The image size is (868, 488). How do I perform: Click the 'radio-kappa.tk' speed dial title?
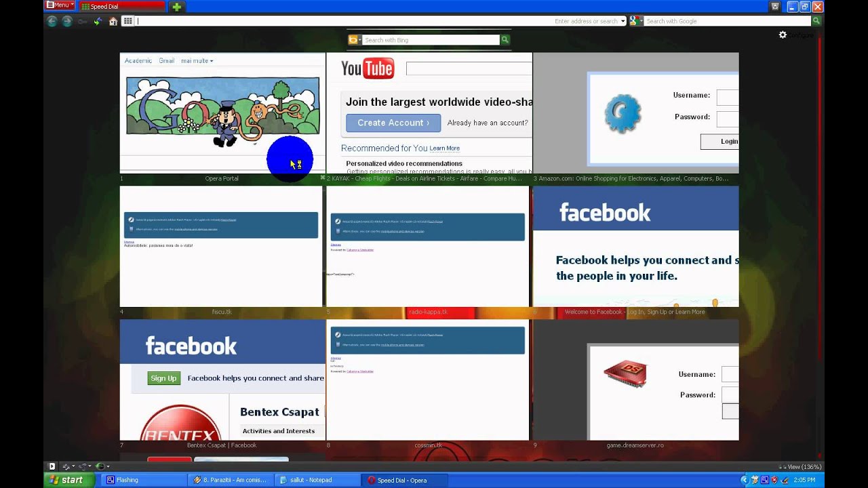click(428, 312)
